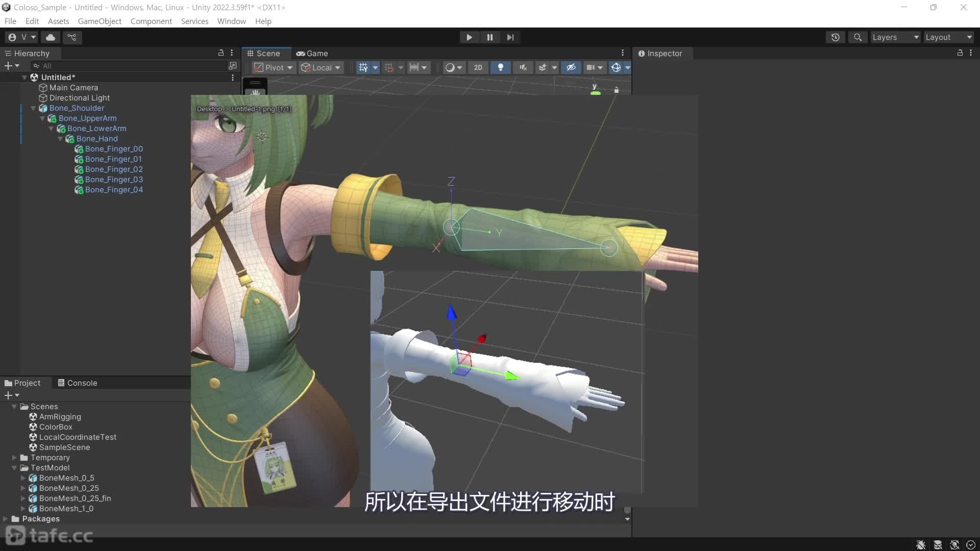Toggle scene audio mute icon
The height and width of the screenshot is (551, 980).
[523, 67]
